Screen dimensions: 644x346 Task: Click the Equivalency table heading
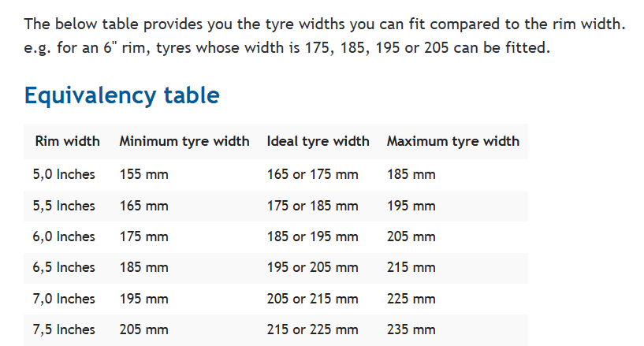click(121, 95)
